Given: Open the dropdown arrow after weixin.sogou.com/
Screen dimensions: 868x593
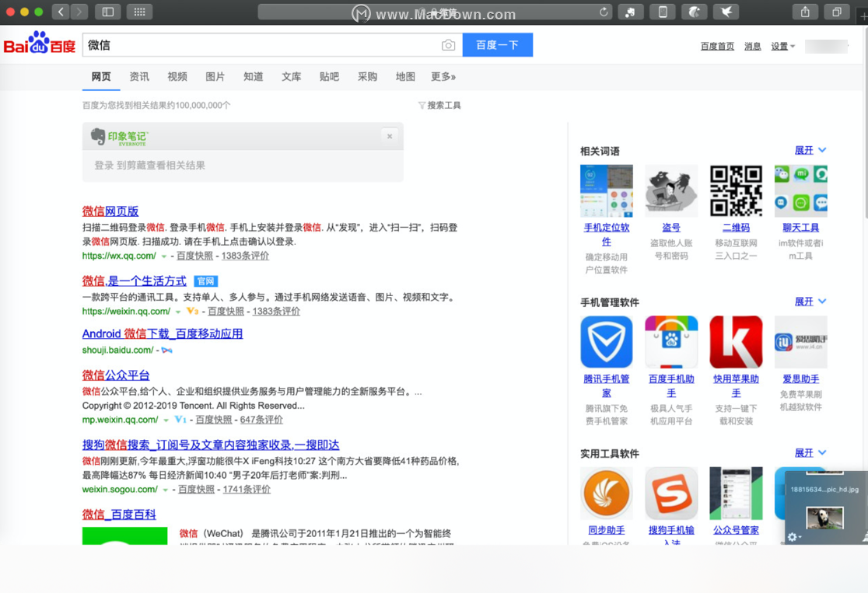Looking at the screenshot, I should (165, 490).
